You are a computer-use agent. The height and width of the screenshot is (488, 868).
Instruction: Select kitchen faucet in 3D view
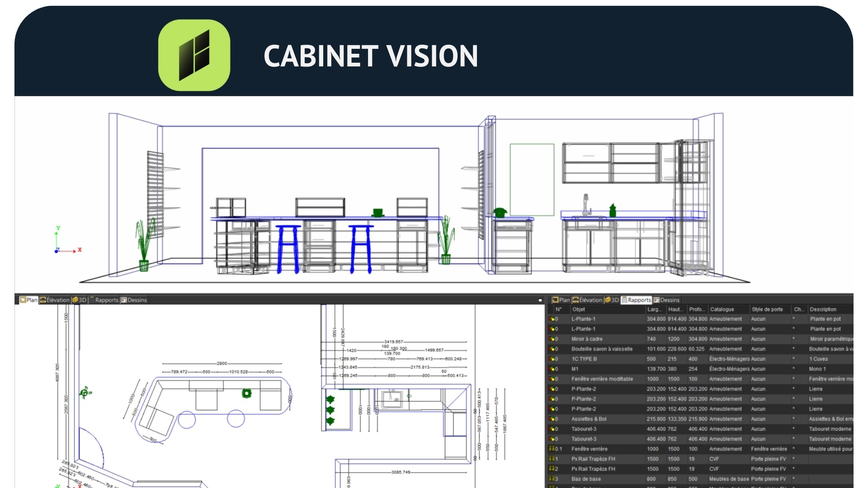(586, 205)
